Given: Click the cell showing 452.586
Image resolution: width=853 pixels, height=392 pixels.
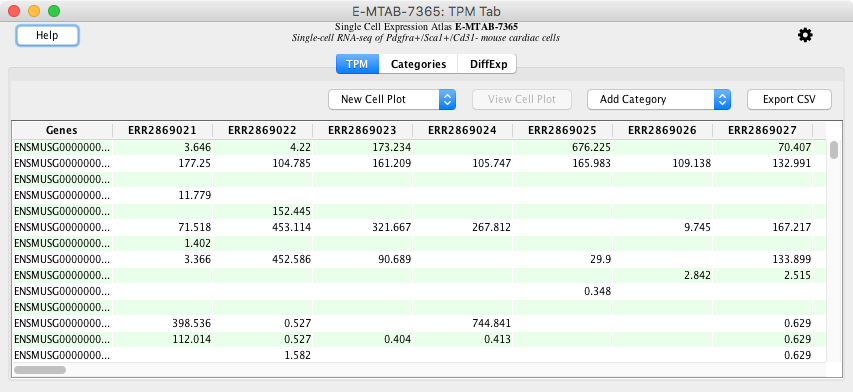Looking at the screenshot, I should [262, 259].
